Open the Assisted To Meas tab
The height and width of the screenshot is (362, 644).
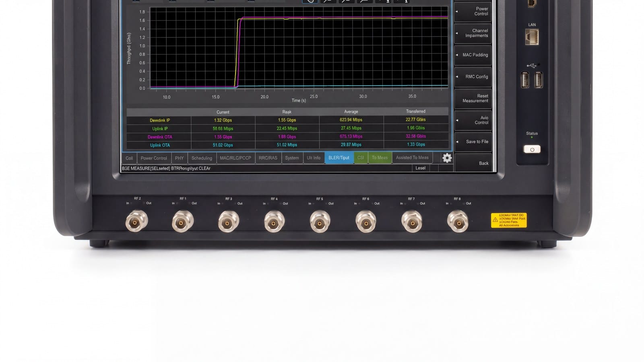[412, 158]
